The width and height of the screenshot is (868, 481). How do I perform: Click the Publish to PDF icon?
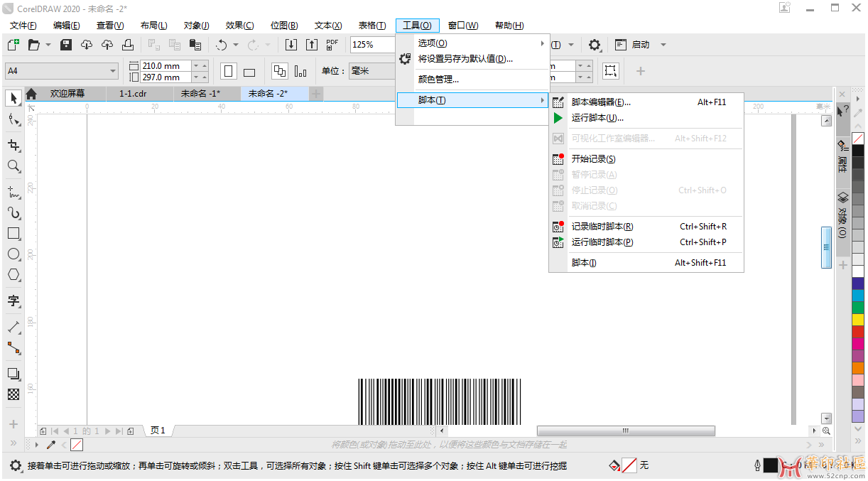click(x=332, y=45)
